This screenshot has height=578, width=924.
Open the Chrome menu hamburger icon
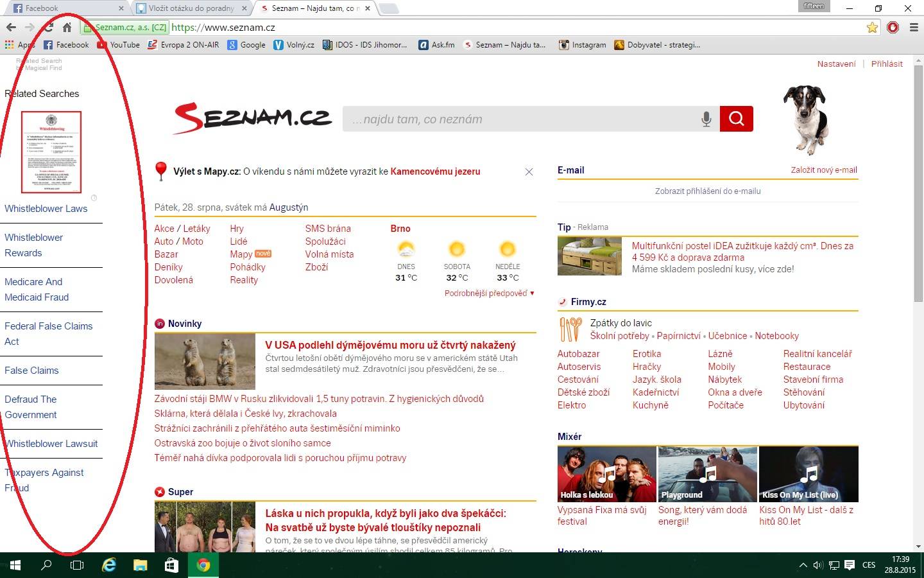pyautogui.click(x=914, y=28)
